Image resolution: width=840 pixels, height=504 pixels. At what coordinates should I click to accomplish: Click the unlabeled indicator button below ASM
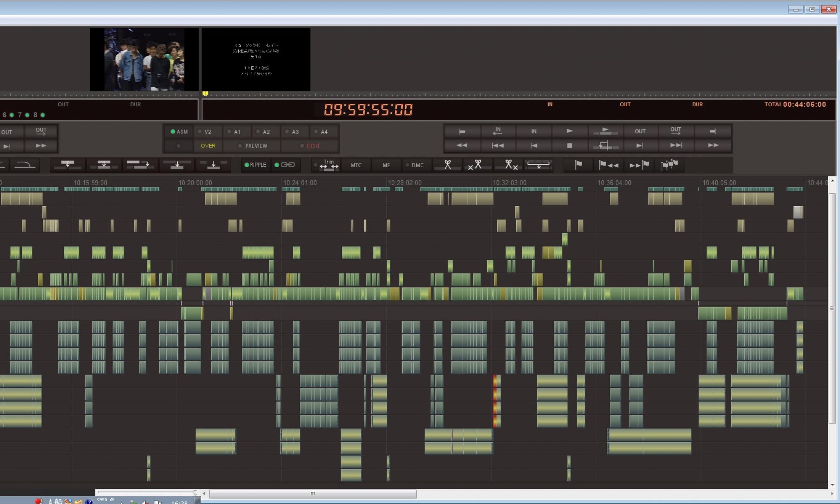tap(179, 146)
